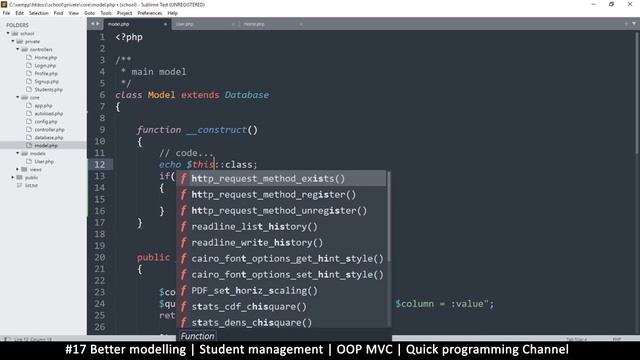Open Signup.php in the sidebar

point(47,82)
